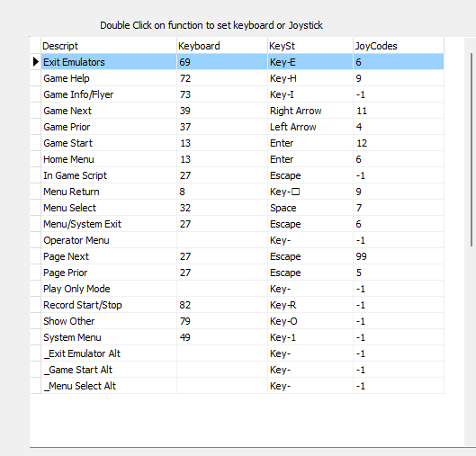Click JoyCode 99 for Page Next
Image resolution: width=476 pixels, height=456 pixels.
[399, 256]
